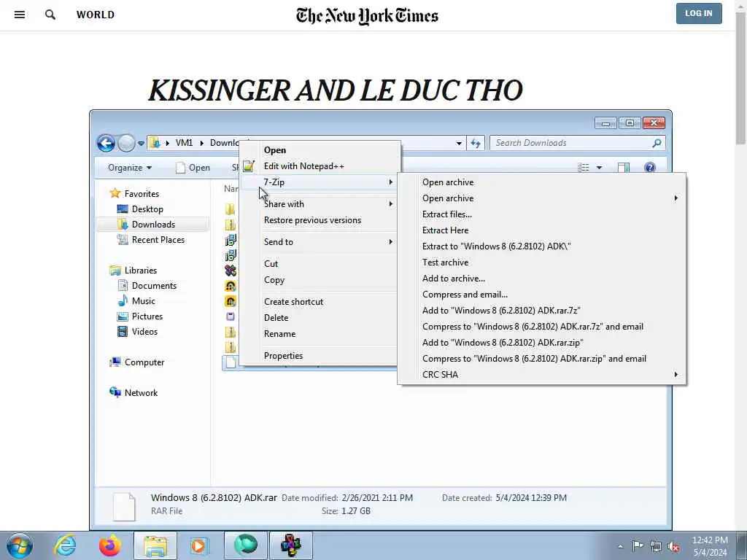The width and height of the screenshot is (747, 560).
Task: Choose Add to archive...
Action: [x=542, y=279]
